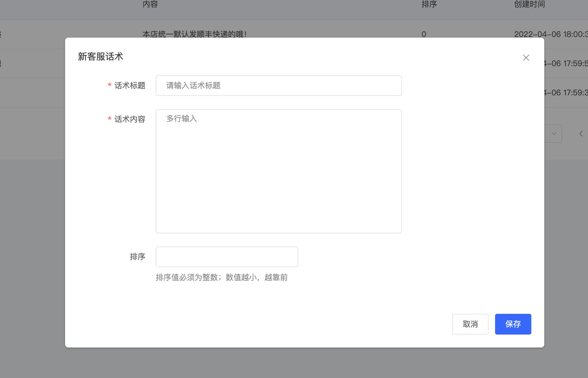
Task: Expand the page-size dropdown behind the dialog
Action: pos(553,134)
